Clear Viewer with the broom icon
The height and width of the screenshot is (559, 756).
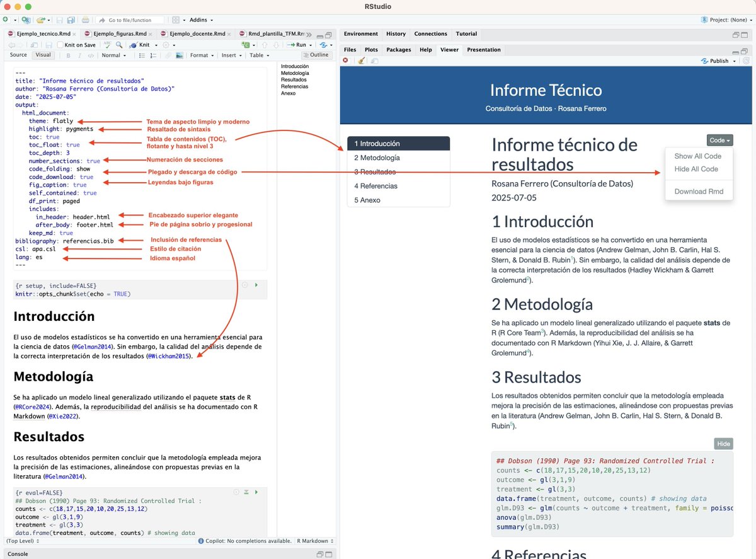tap(361, 61)
